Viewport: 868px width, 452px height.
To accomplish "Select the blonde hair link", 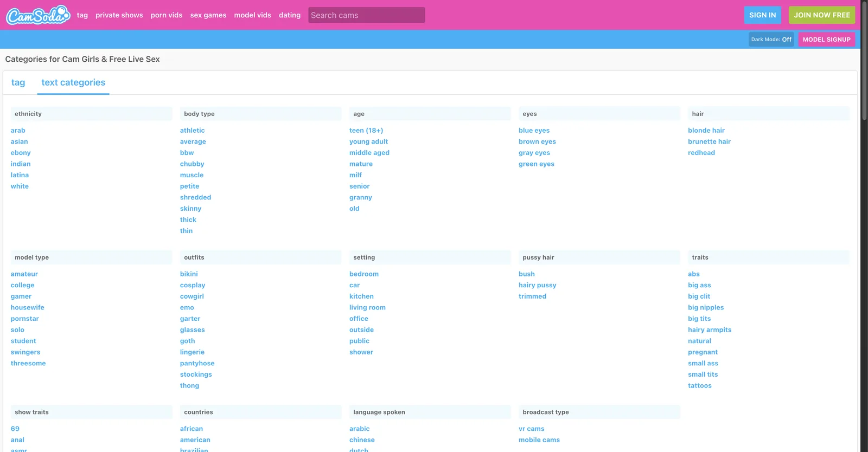I will click(x=706, y=131).
